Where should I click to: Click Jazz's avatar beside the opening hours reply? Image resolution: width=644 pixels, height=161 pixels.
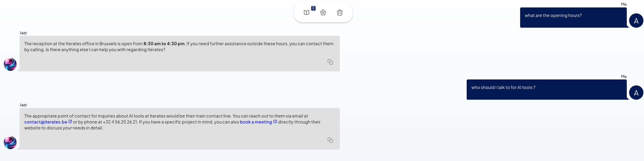(10, 64)
